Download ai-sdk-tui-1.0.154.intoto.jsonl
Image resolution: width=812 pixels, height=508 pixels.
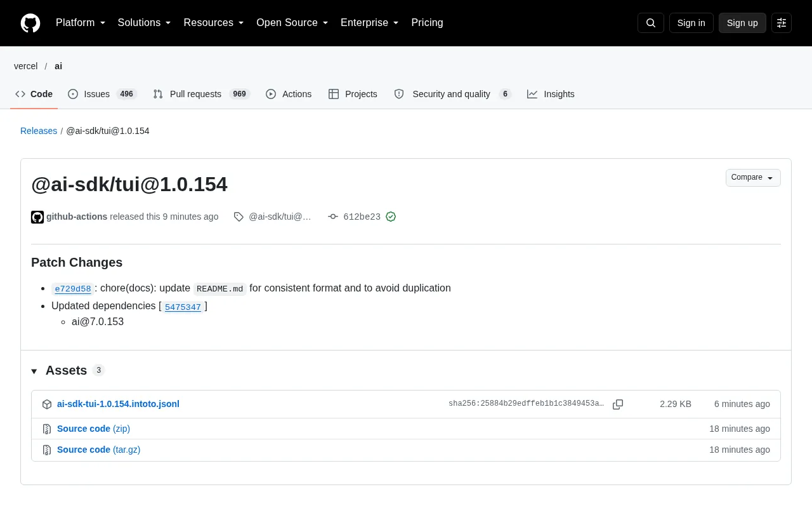118,404
